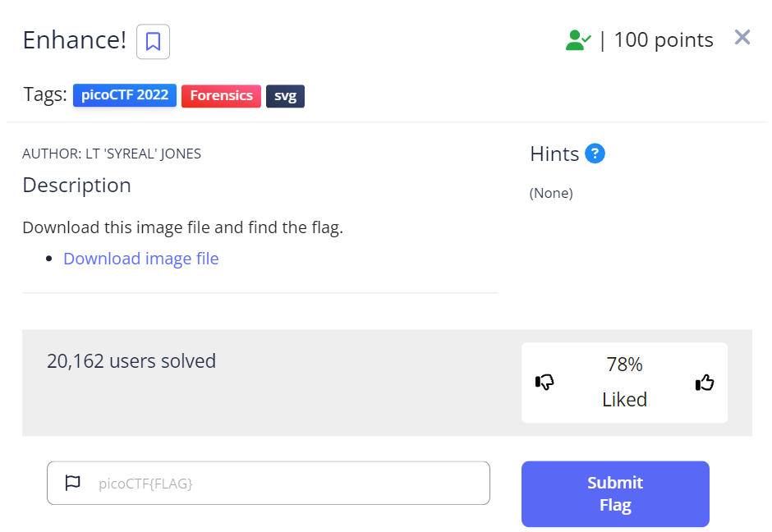The image size is (772, 532).
Task: Click the flag icon inside the answer field
Action: (x=72, y=483)
